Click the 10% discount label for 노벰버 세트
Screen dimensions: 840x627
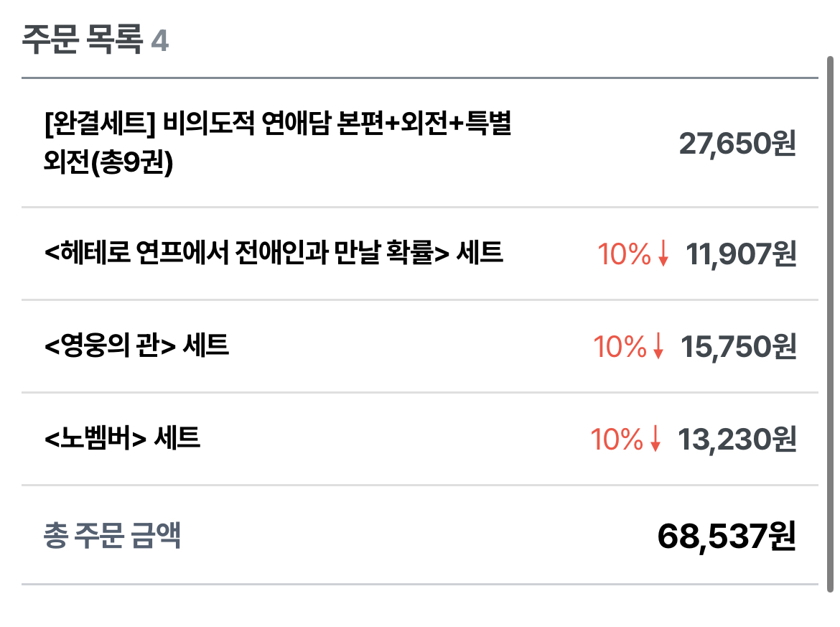coord(617,440)
